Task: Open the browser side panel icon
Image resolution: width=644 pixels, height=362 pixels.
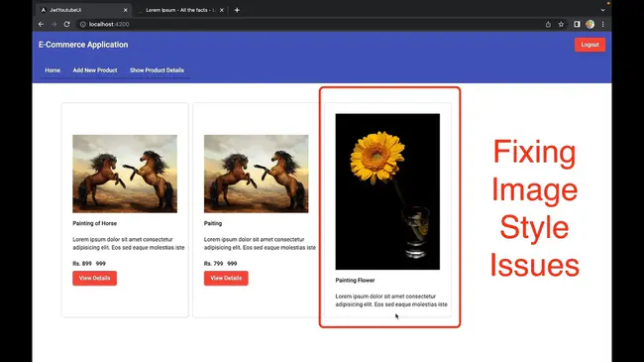Action: 577,24
